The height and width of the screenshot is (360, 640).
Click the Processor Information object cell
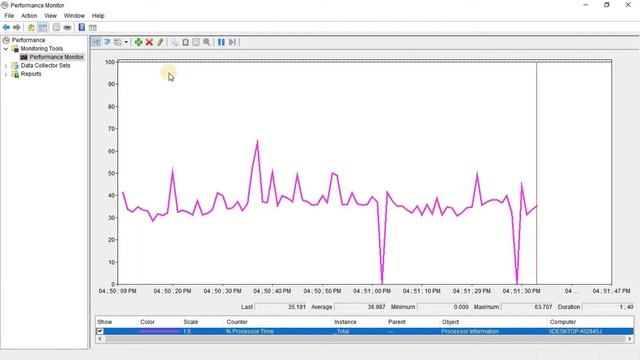click(x=470, y=331)
